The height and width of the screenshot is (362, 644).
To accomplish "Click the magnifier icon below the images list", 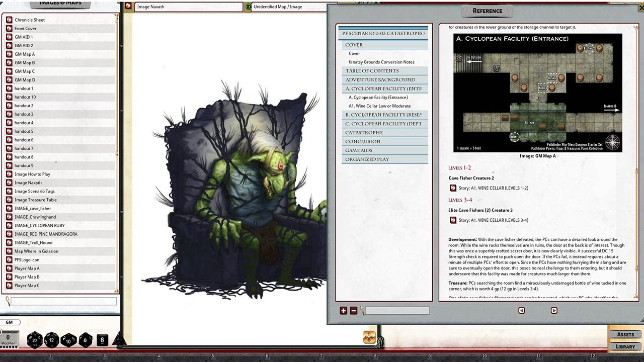I will coord(7,301).
